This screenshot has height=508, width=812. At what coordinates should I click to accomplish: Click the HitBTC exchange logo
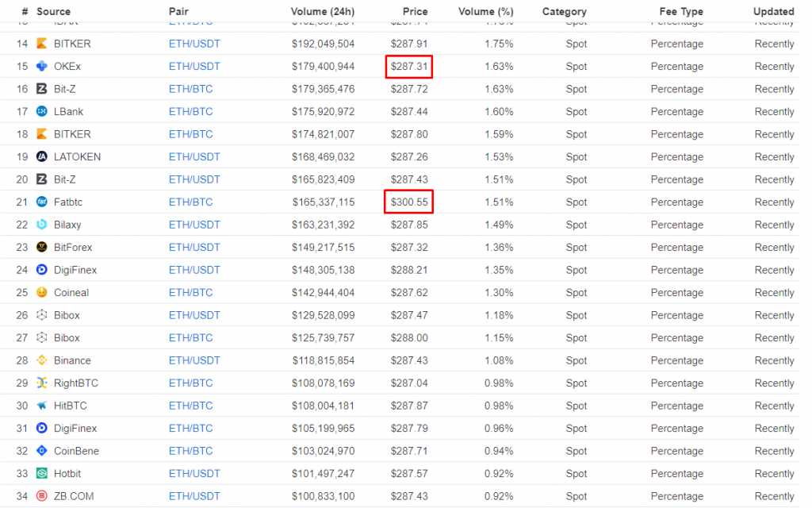tap(42, 406)
